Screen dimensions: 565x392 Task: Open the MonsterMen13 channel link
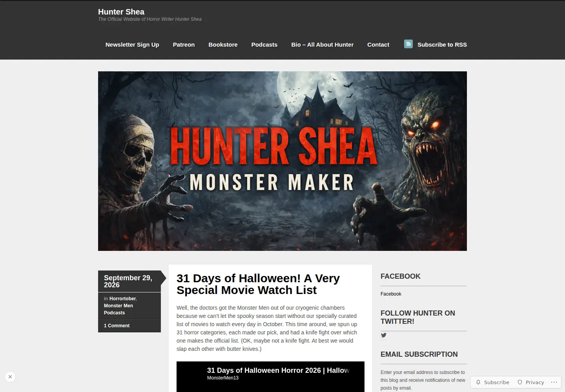click(223, 378)
